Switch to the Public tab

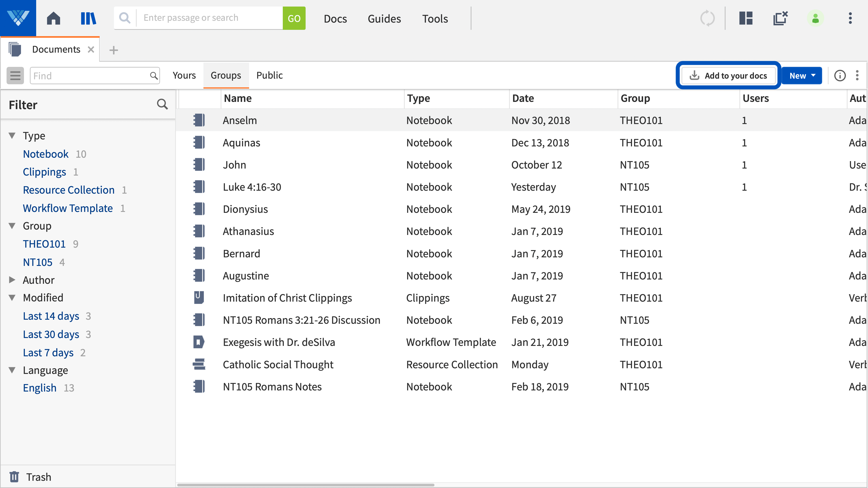click(x=269, y=75)
